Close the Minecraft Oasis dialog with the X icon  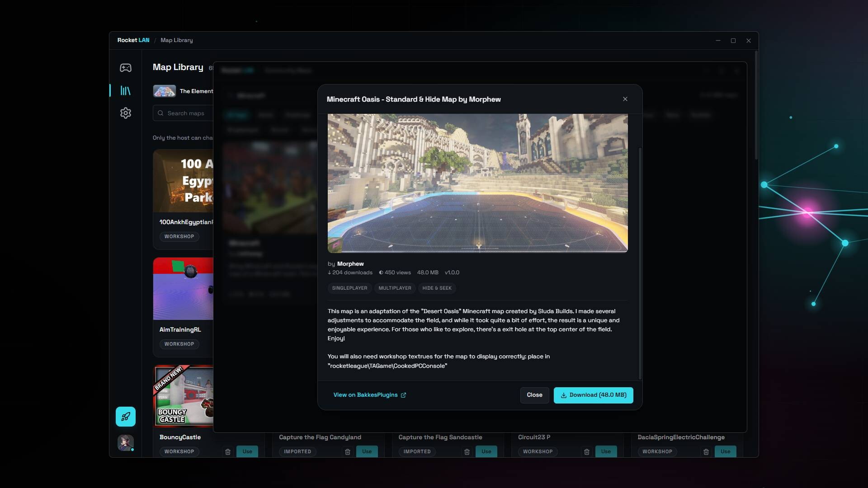[625, 99]
